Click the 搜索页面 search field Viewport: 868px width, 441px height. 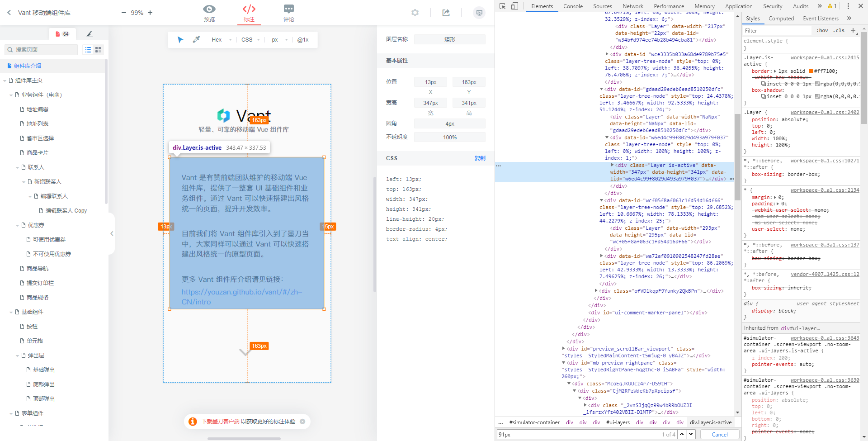(x=41, y=50)
